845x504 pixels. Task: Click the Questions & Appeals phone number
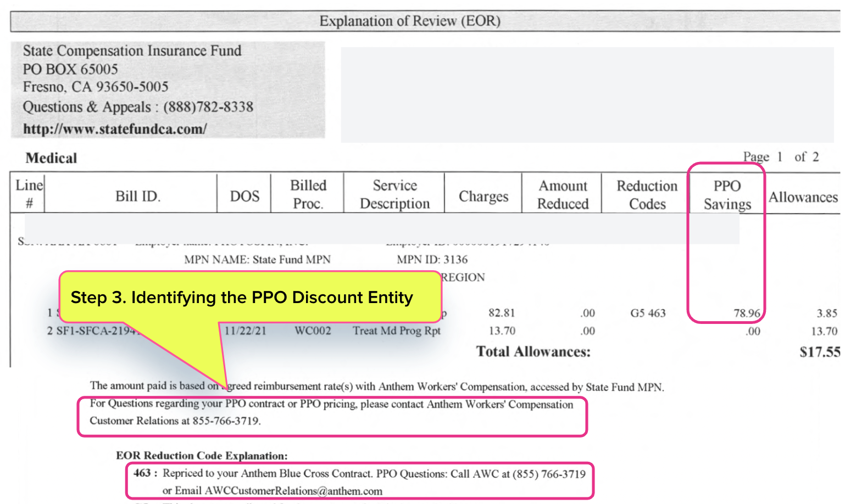(208, 107)
